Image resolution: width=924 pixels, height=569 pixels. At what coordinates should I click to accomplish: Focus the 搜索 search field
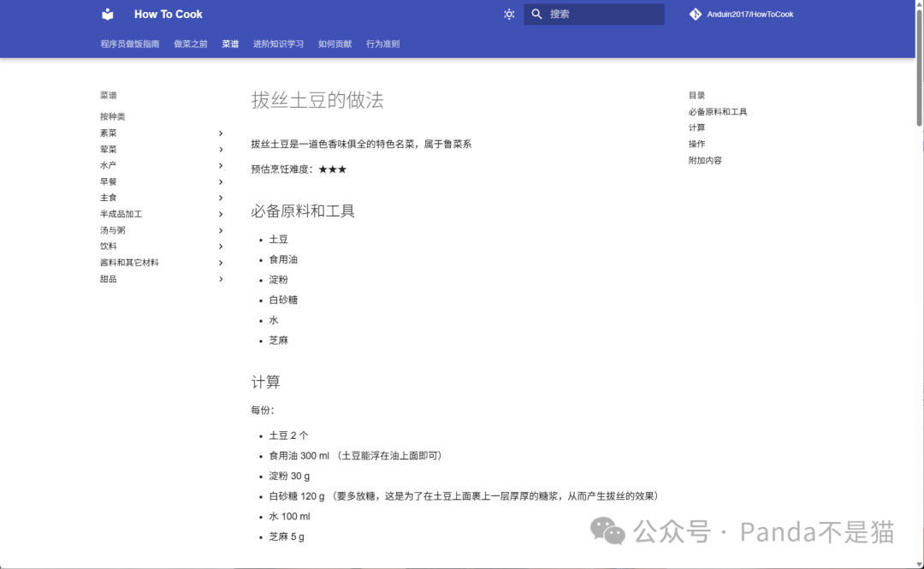594,15
